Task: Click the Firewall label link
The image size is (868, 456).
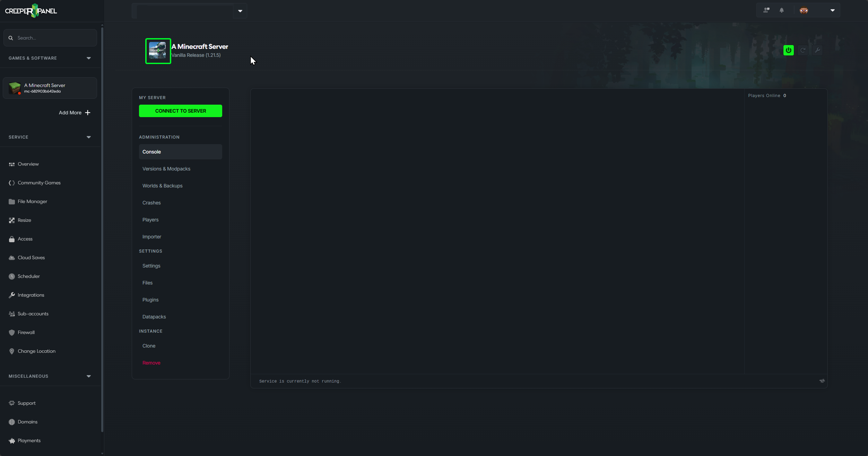Action: tap(26, 333)
